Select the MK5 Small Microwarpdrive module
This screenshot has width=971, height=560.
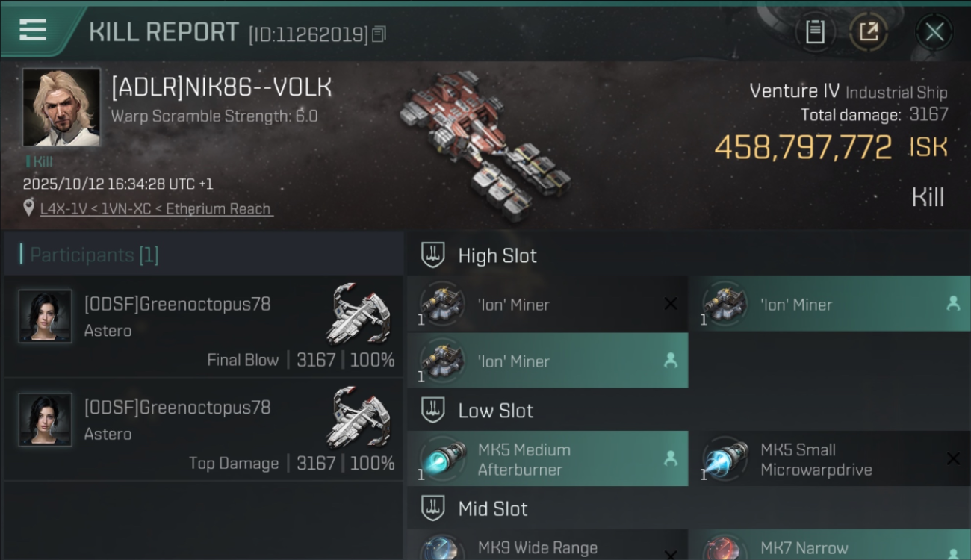tap(831, 458)
